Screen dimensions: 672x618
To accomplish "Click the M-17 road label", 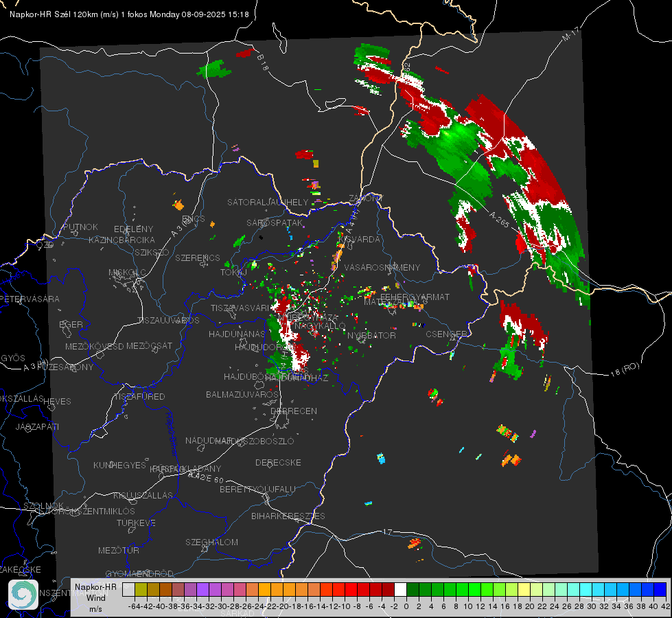I will tap(570, 34).
